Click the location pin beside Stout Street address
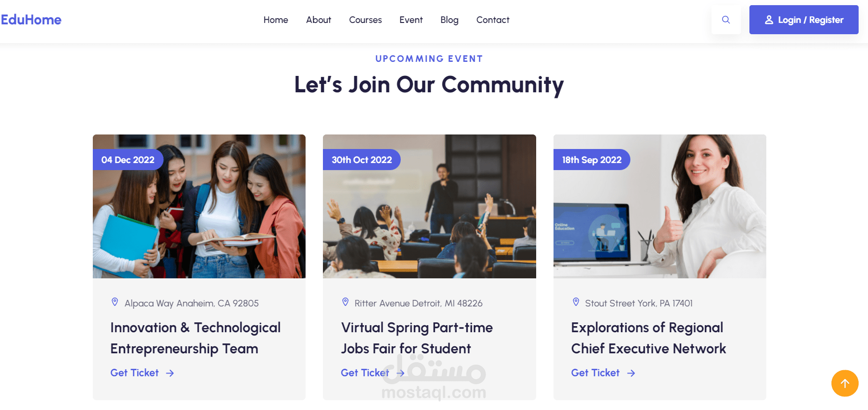Image resolution: width=868 pixels, height=410 pixels. click(576, 302)
